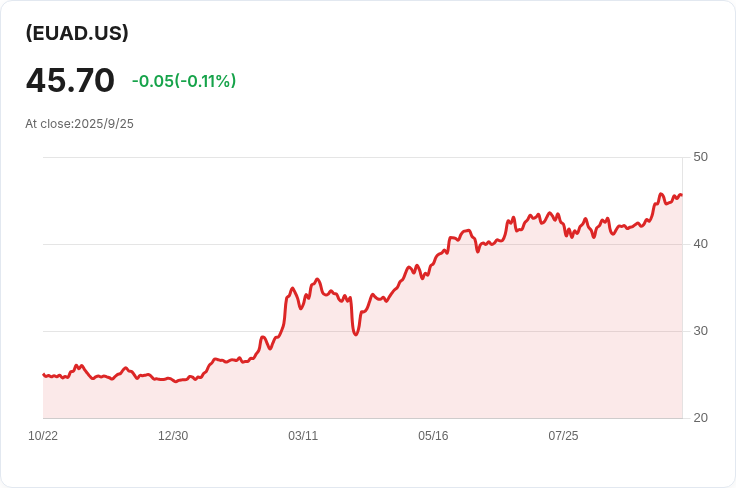Viewport: 736px width, 488px height.
Task: Click the 05/16 date axis label
Action: coord(433,436)
